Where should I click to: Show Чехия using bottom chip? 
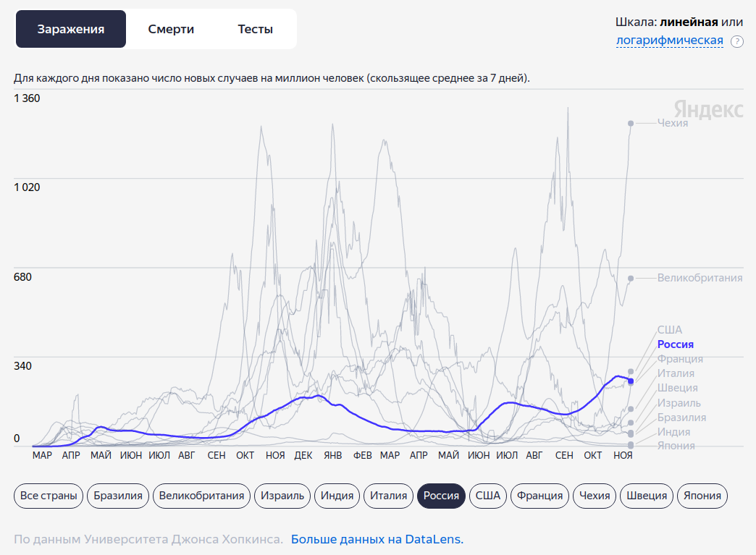pos(594,496)
